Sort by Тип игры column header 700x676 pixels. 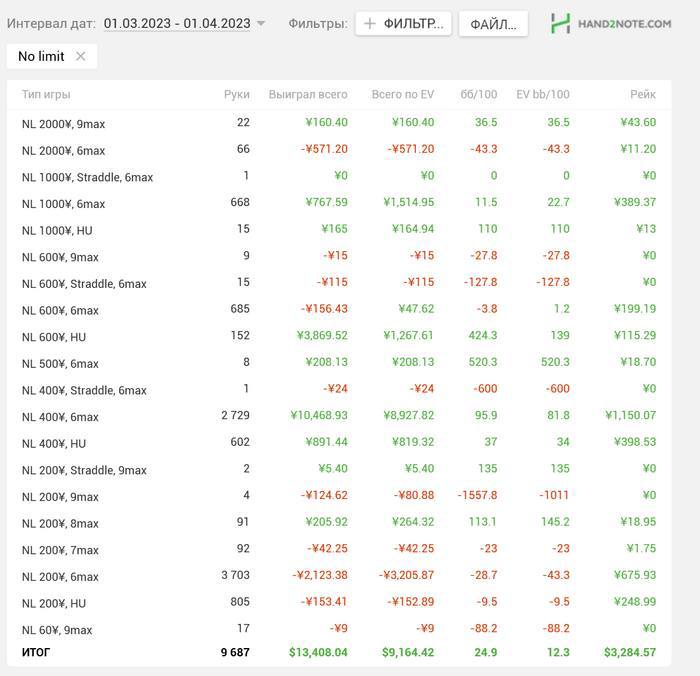(x=46, y=94)
